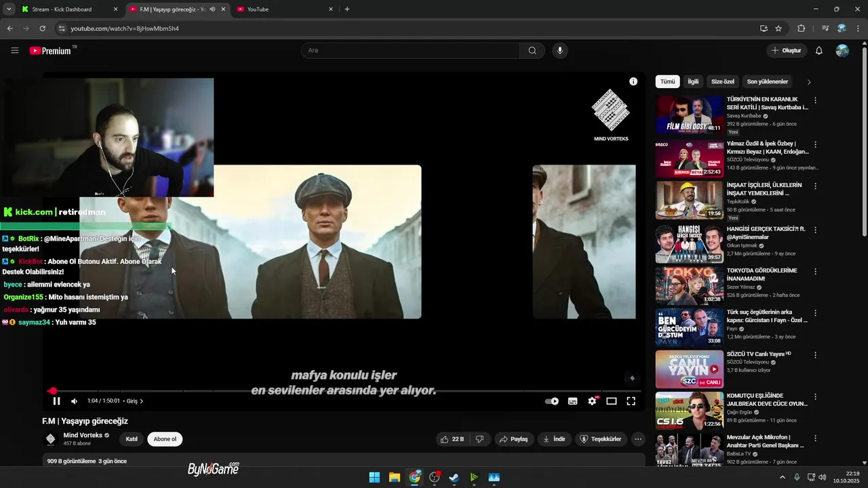Open player settings gear
868x488 pixels.
pyautogui.click(x=592, y=401)
